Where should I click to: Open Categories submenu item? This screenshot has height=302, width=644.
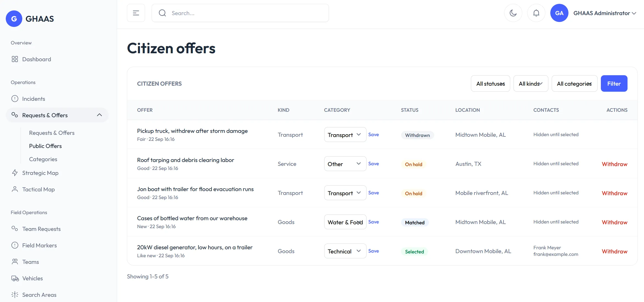click(x=43, y=159)
